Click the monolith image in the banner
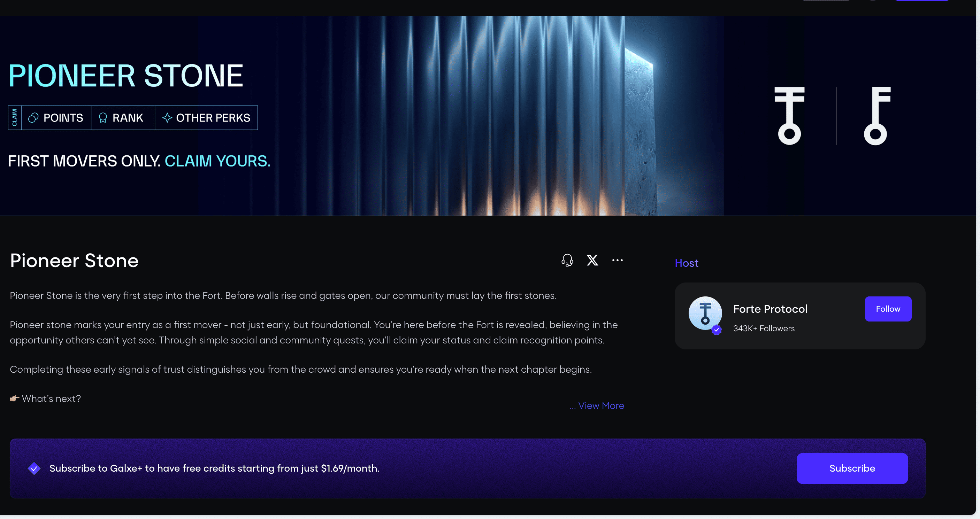This screenshot has height=519, width=980. tap(641, 133)
